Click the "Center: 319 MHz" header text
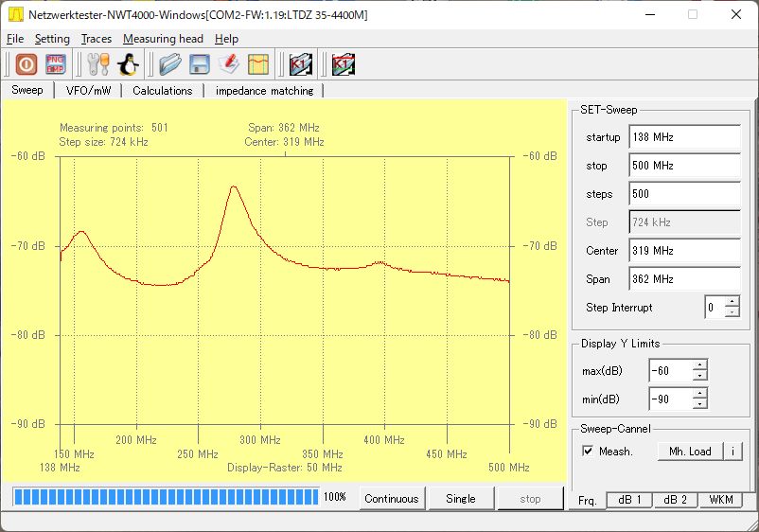 point(284,142)
